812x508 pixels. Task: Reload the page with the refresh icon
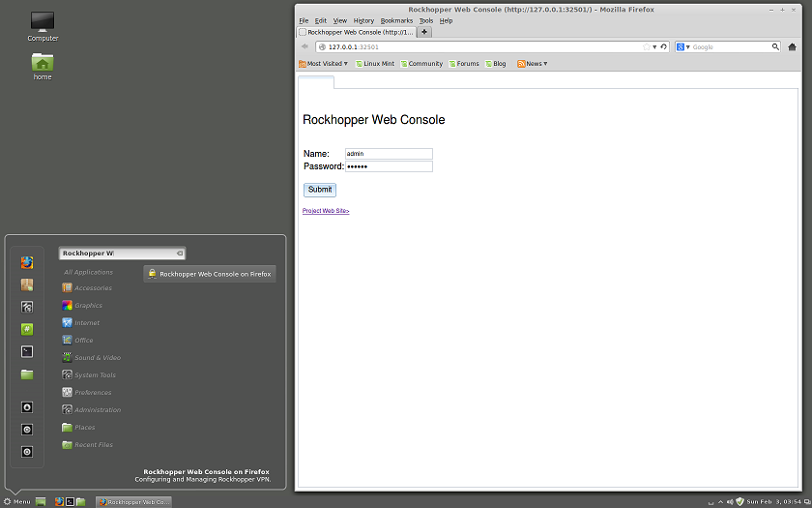point(663,46)
